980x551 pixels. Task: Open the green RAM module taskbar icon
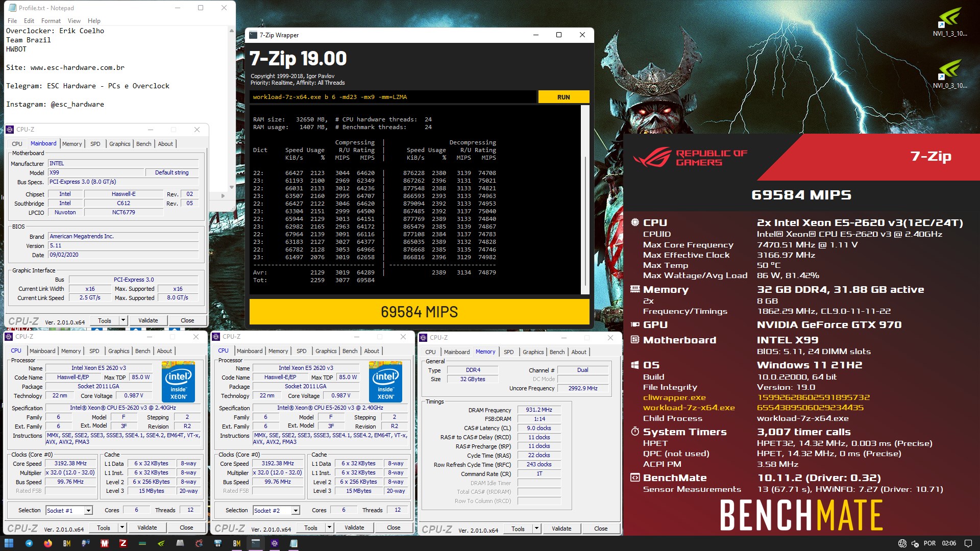pyautogui.click(x=142, y=543)
